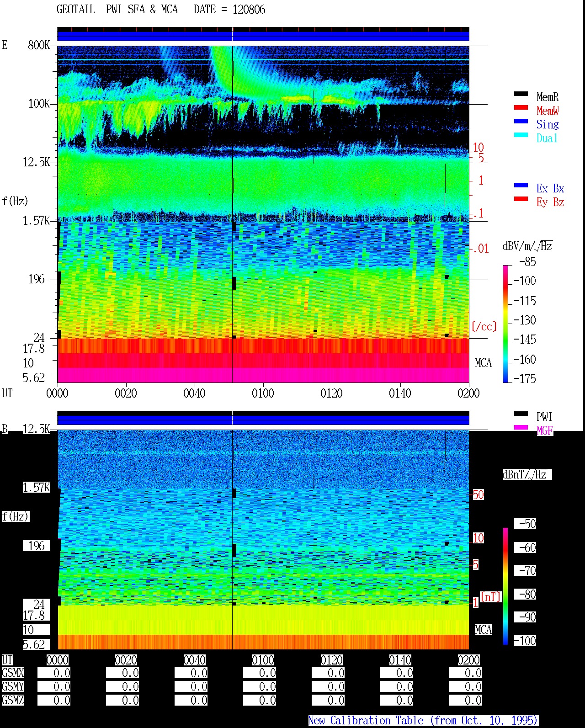Click the blue Ex Bx legend swatch
This screenshot has width=585, height=728.
click(521, 185)
